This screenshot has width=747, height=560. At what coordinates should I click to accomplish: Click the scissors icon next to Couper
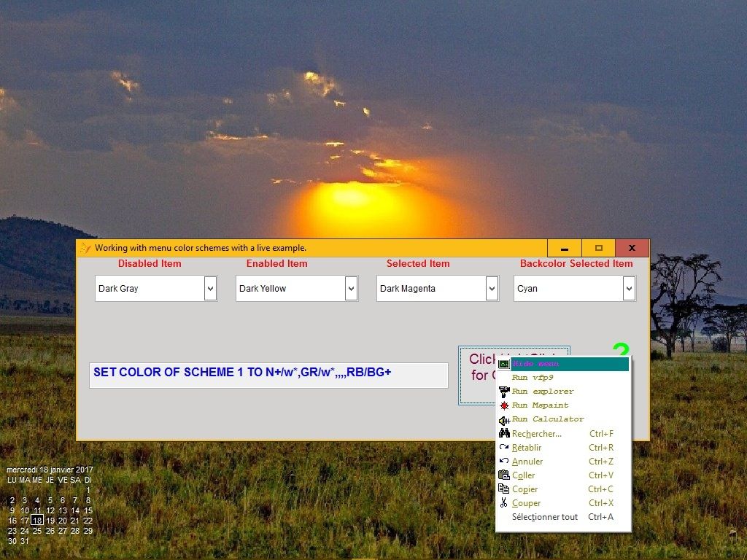[x=503, y=502]
